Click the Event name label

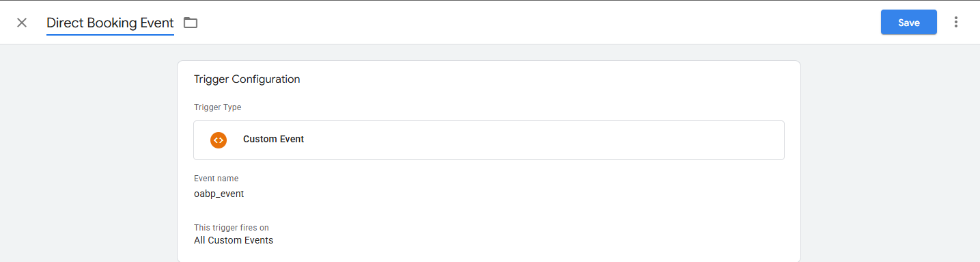tap(216, 179)
